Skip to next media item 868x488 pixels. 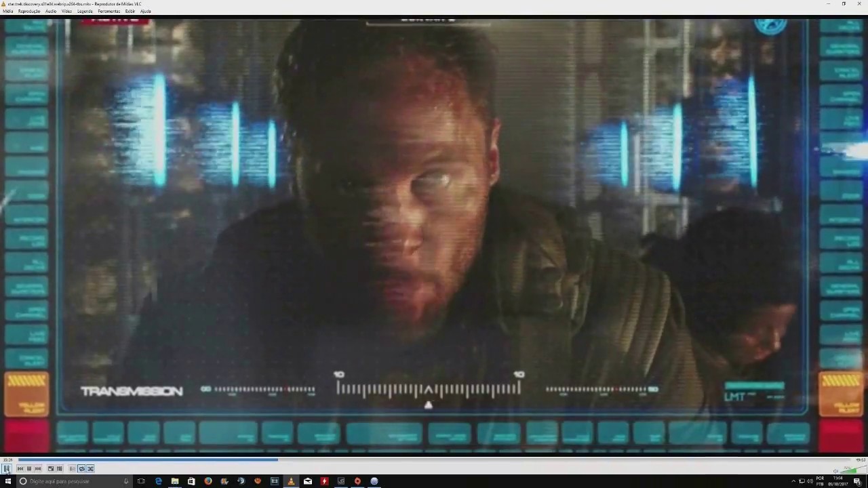[38, 468]
